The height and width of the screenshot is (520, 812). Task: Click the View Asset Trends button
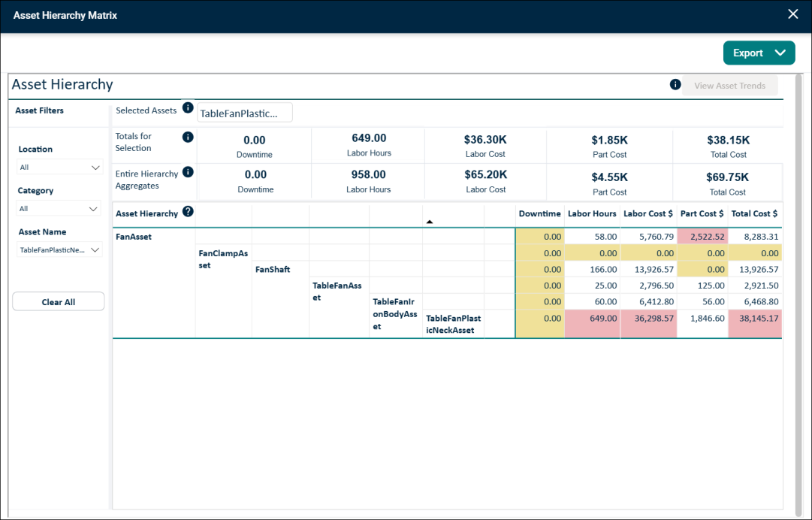[729, 86]
